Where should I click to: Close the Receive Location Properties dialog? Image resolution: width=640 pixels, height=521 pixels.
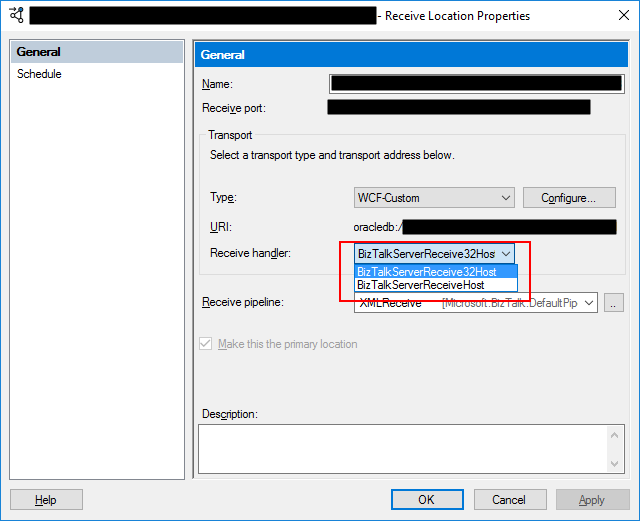click(618, 15)
